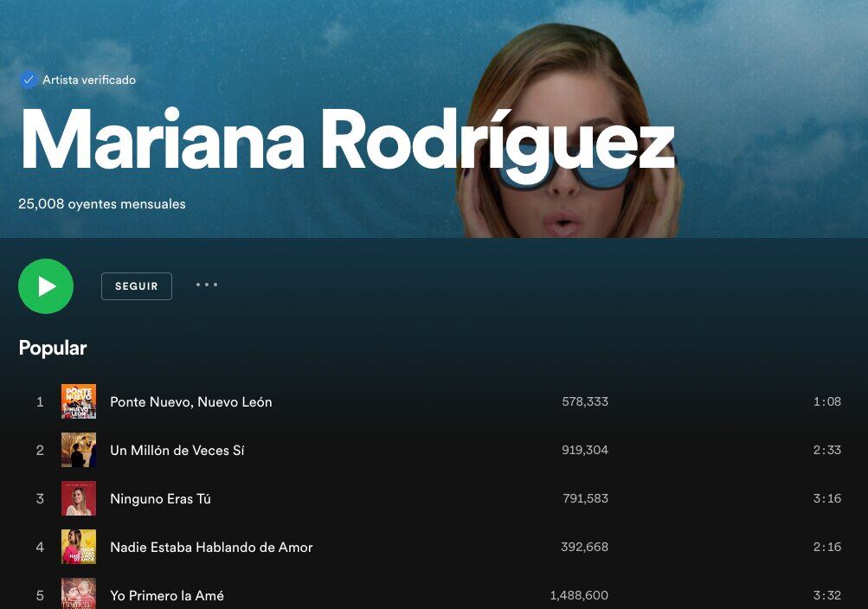The width and height of the screenshot is (868, 609).
Task: Click track number 1 in the list
Action: point(40,401)
